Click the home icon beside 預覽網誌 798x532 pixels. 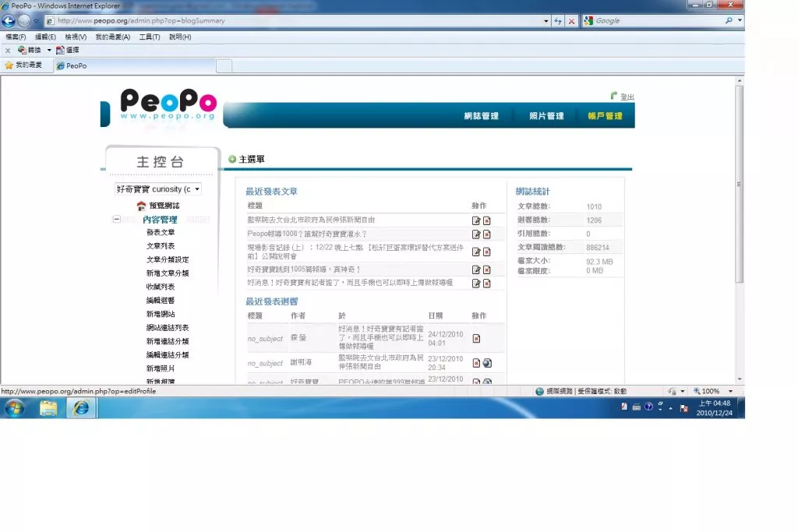tap(142, 206)
